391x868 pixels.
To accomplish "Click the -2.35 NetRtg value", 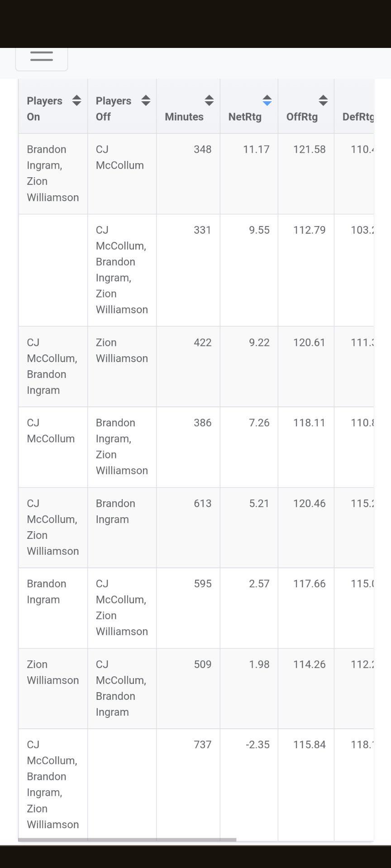I will click(257, 745).
